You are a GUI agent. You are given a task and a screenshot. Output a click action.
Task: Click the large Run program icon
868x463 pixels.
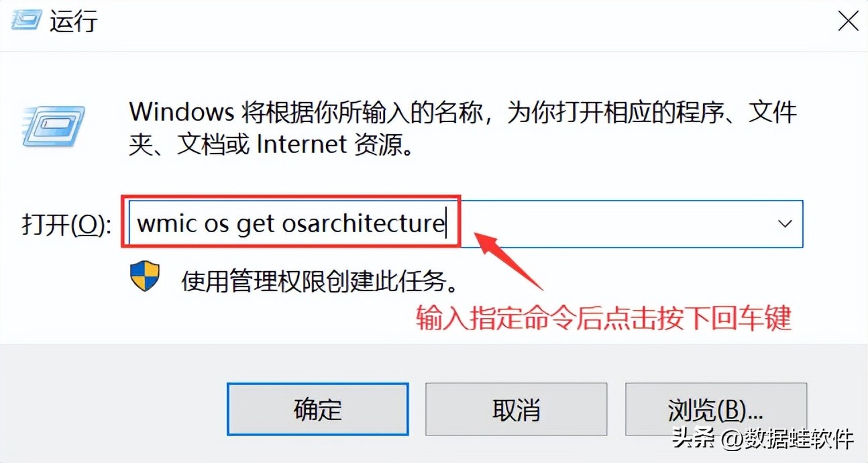pyautogui.click(x=54, y=126)
